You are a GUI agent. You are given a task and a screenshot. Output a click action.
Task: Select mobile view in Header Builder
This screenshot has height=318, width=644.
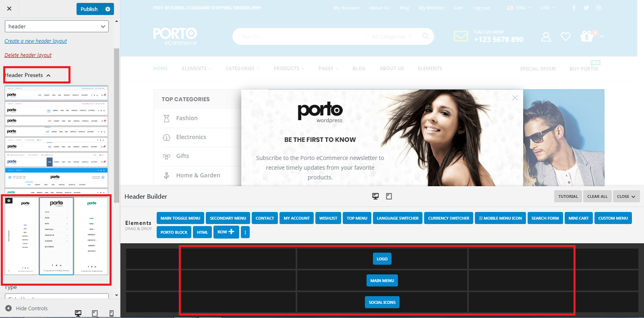click(x=389, y=196)
